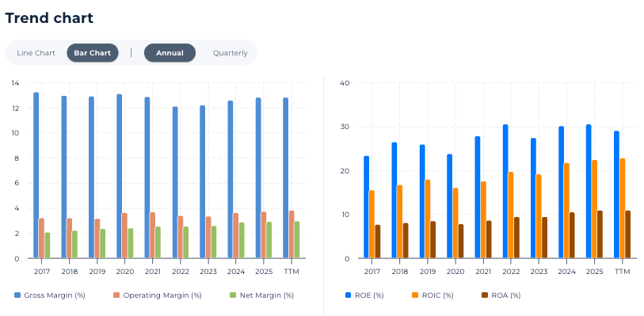Click the 2022 ROE blue bar
The height and width of the screenshot is (316, 644).
coord(505,191)
